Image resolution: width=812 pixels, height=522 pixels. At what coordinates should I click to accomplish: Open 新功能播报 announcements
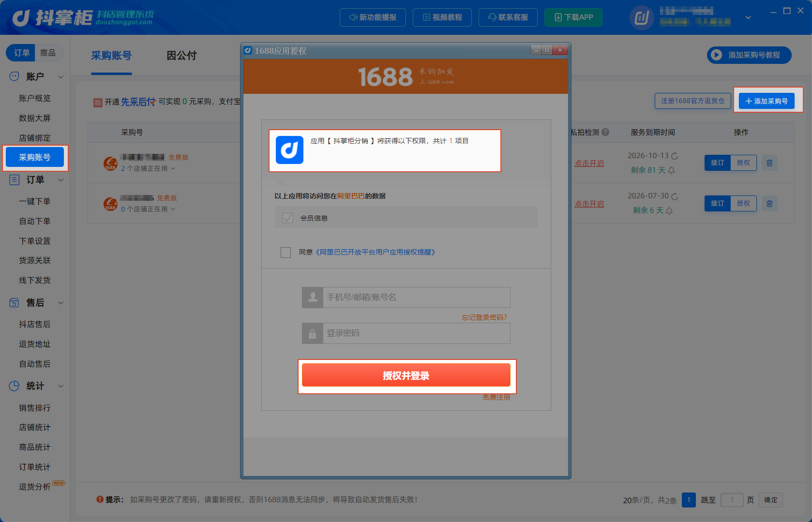[373, 17]
